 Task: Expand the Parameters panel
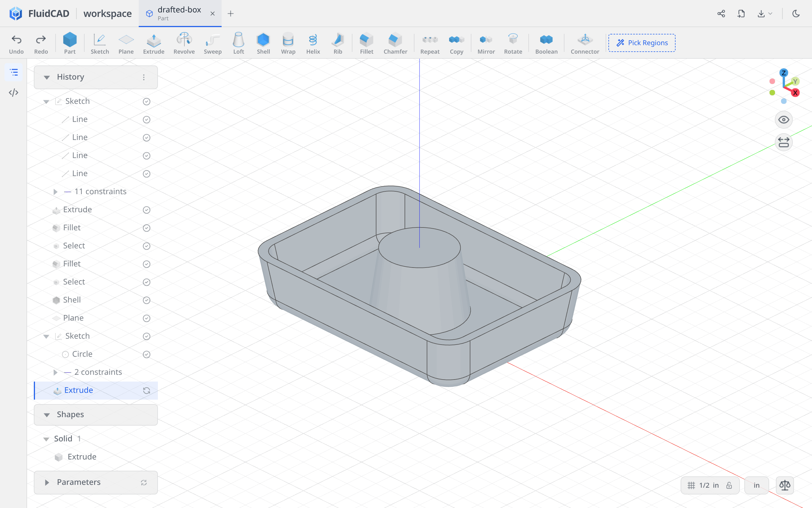pos(47,483)
